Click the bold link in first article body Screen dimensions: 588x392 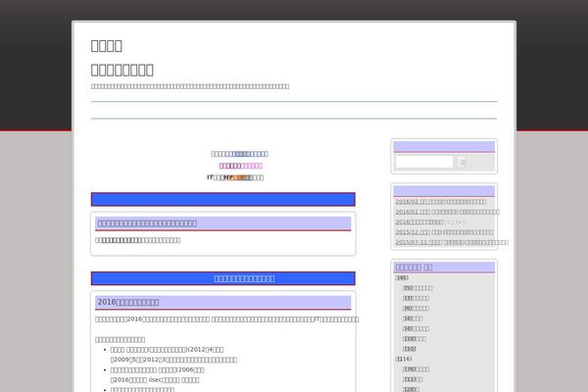(122, 240)
